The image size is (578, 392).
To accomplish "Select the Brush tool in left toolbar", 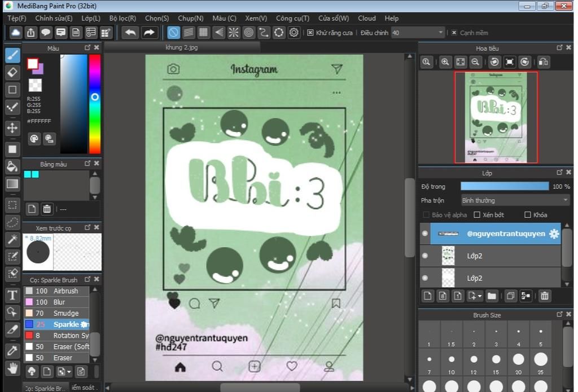I will pyautogui.click(x=12, y=55).
